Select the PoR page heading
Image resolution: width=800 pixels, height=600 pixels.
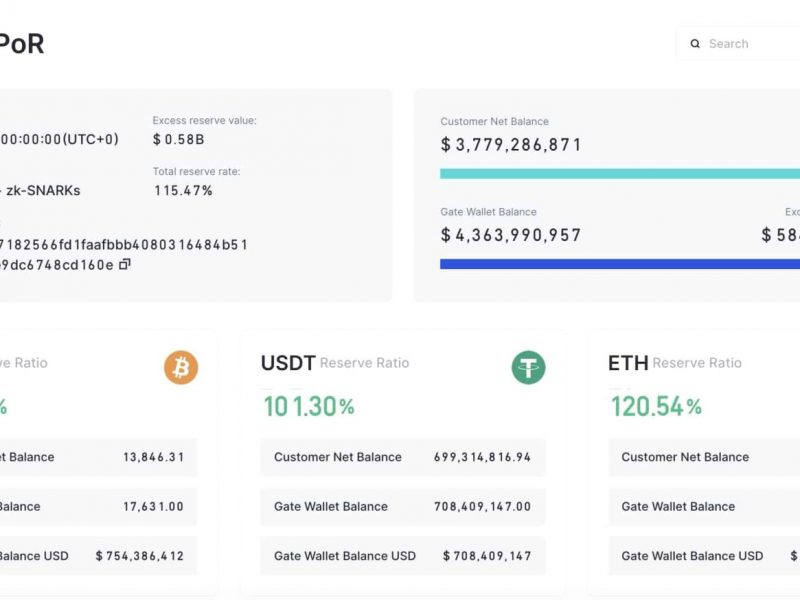20,44
